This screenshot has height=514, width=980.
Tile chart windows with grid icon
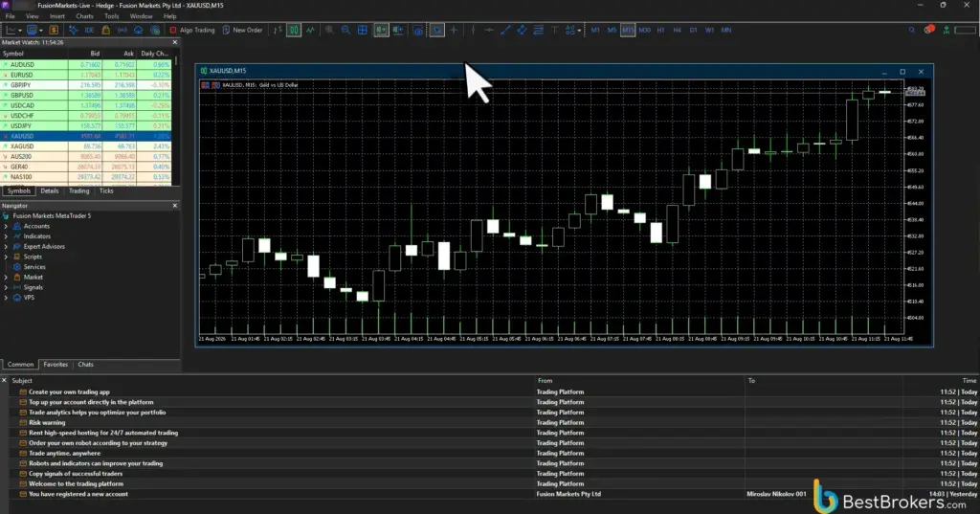(x=363, y=30)
